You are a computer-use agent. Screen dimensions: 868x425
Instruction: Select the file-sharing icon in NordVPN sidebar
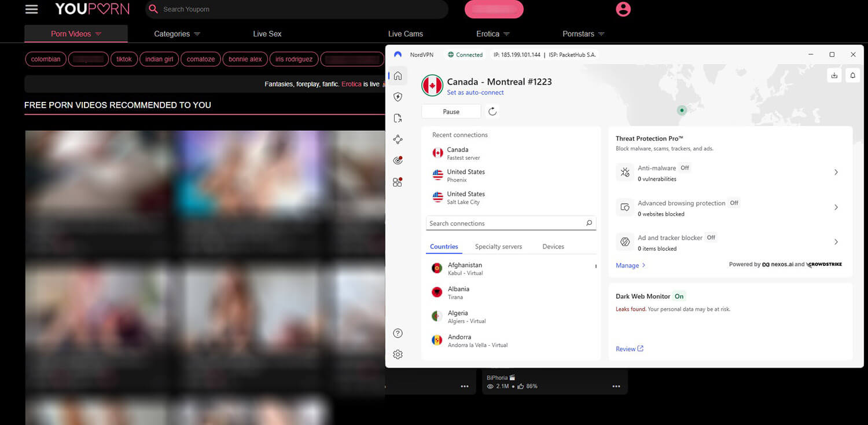pyautogui.click(x=398, y=118)
